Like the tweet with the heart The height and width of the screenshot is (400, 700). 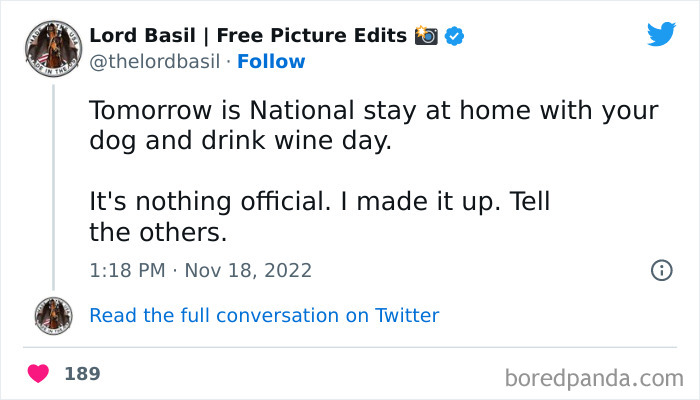click(x=39, y=374)
